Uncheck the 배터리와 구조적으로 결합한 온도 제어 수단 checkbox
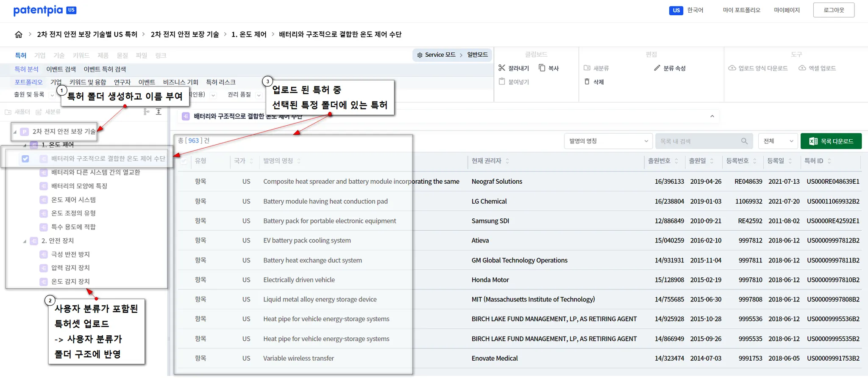This screenshot has height=378, width=868. tap(25, 159)
